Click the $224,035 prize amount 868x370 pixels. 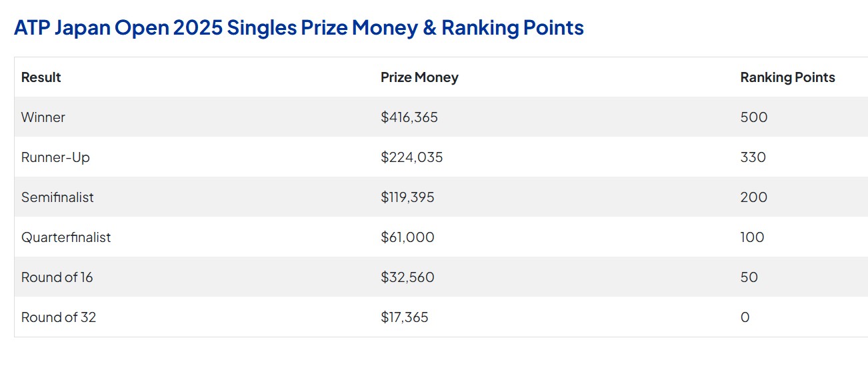coord(411,157)
